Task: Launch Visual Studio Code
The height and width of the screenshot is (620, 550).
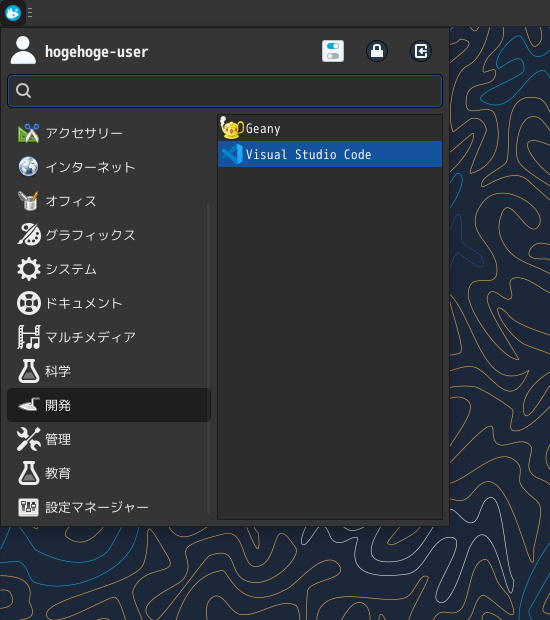Action: [330, 154]
